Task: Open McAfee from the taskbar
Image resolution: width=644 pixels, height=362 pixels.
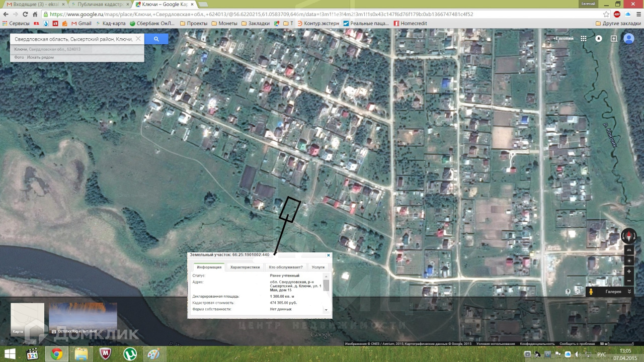Action: point(106,354)
